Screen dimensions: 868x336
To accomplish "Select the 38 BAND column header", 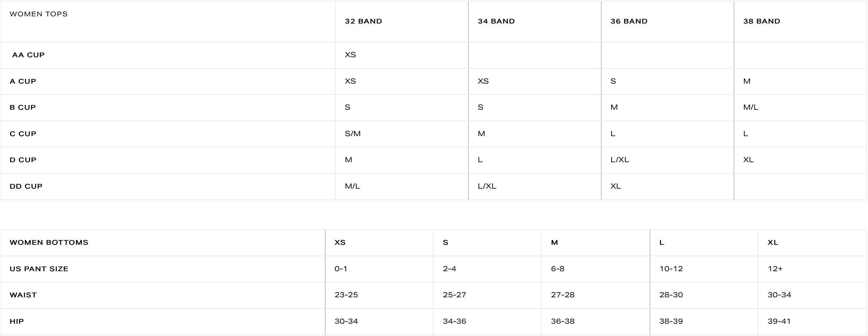I will pos(761,21).
